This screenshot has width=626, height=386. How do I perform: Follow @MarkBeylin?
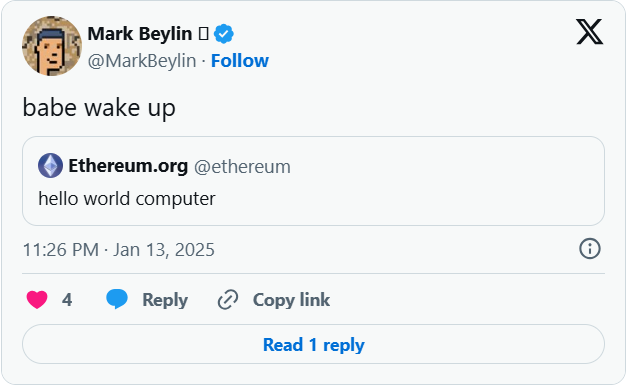240,61
